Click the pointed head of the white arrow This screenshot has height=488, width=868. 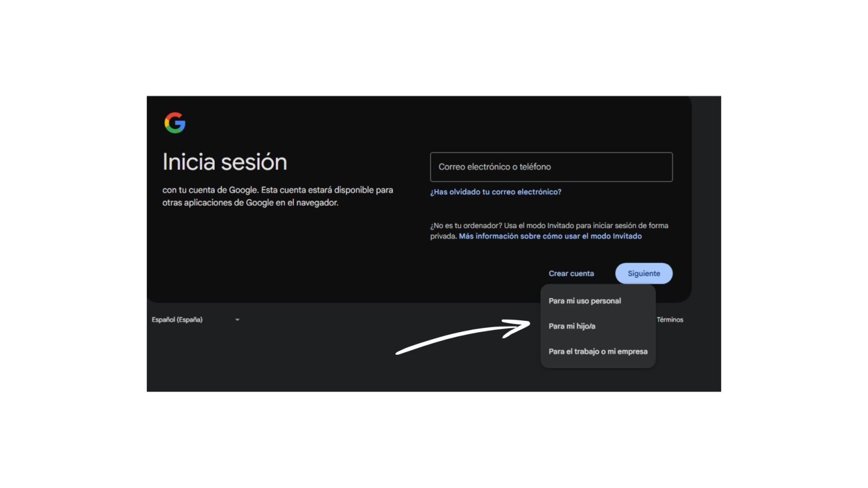click(526, 324)
